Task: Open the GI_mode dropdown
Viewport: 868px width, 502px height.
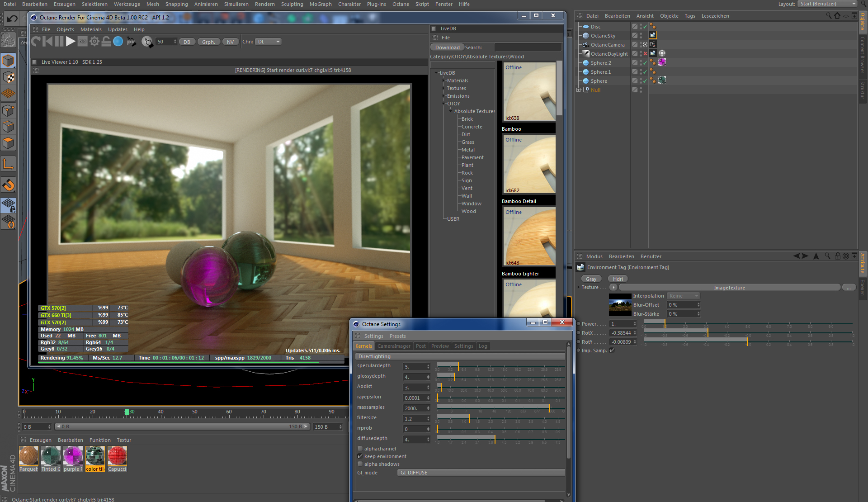Action: [481, 473]
